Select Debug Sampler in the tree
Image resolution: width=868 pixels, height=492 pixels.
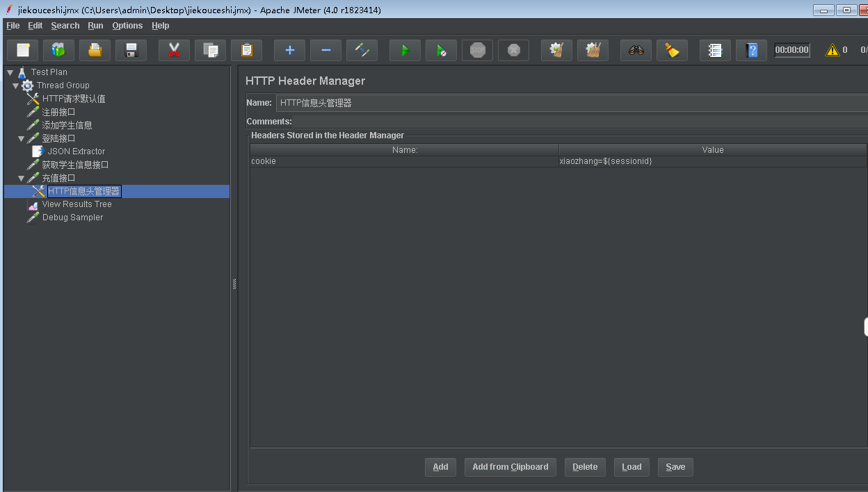(x=72, y=218)
